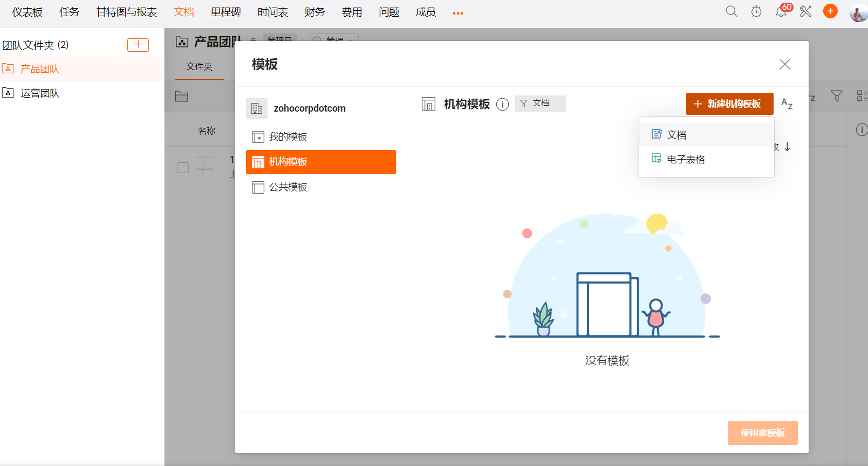Click info icon next to 机构模板
Screen dimensions: 868x466
click(502, 104)
